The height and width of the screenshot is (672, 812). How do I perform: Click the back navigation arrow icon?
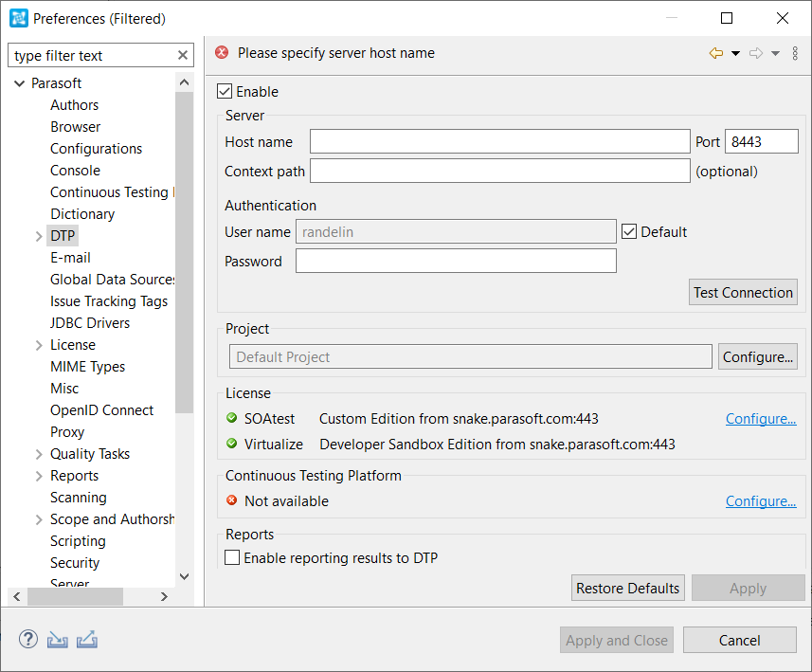[716, 53]
